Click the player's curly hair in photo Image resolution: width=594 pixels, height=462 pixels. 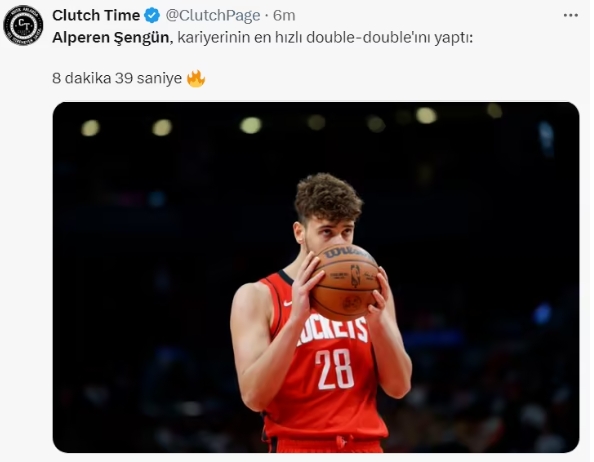(328, 197)
